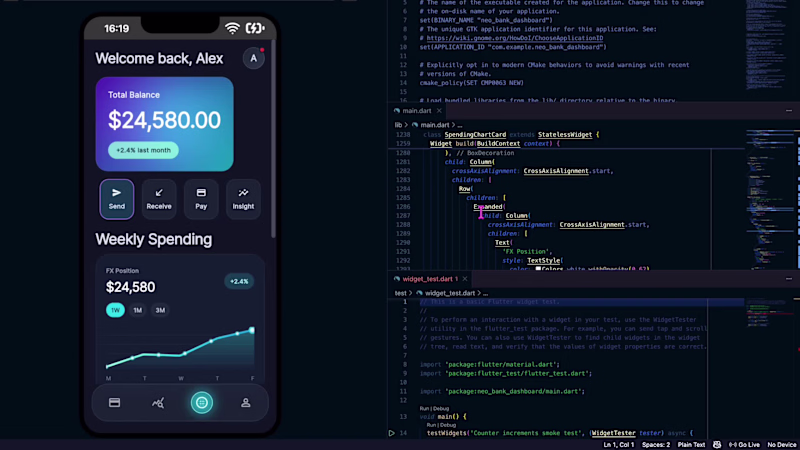
Task: Click No Device in status bar
Action: coord(782,445)
